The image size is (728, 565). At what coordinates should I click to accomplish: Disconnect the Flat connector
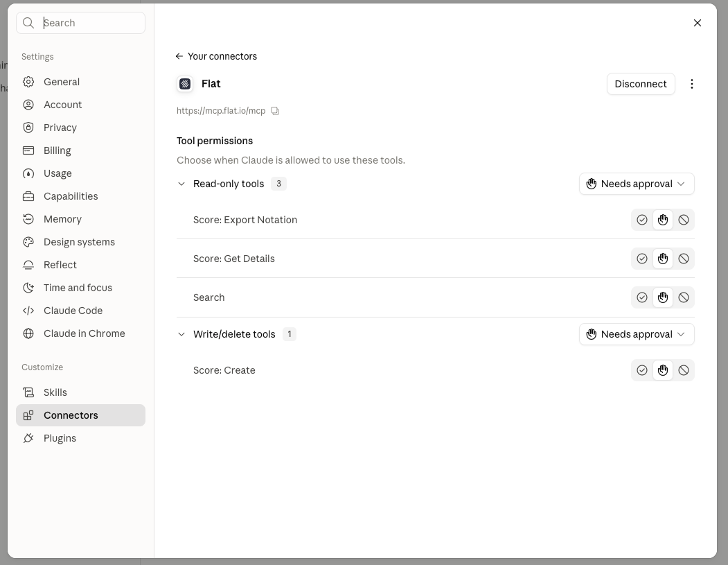[x=641, y=84]
